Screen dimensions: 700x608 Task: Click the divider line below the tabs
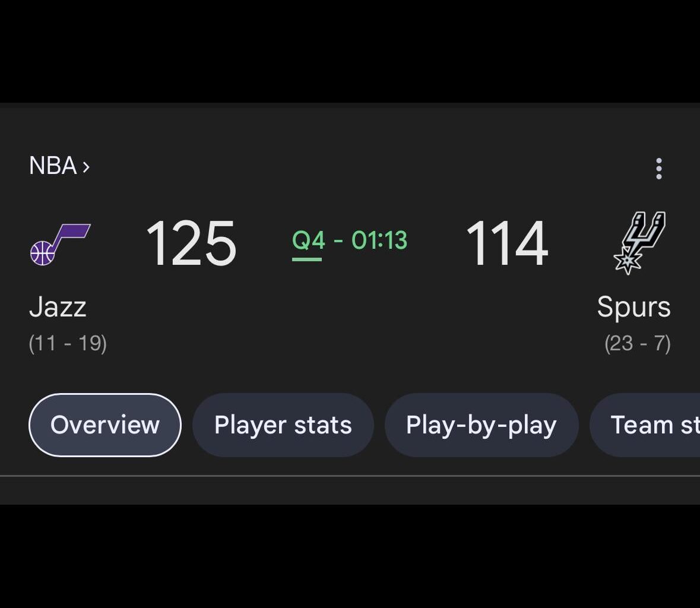(x=350, y=476)
